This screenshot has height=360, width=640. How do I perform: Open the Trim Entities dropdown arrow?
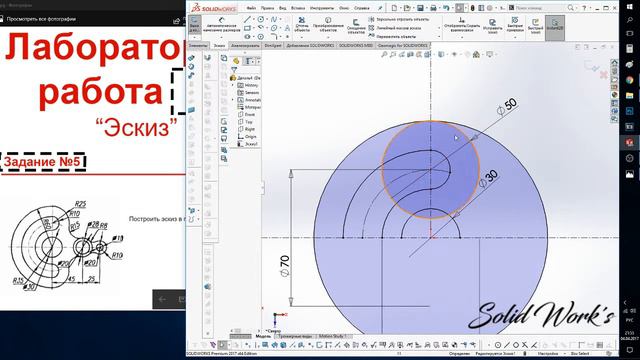click(x=302, y=37)
